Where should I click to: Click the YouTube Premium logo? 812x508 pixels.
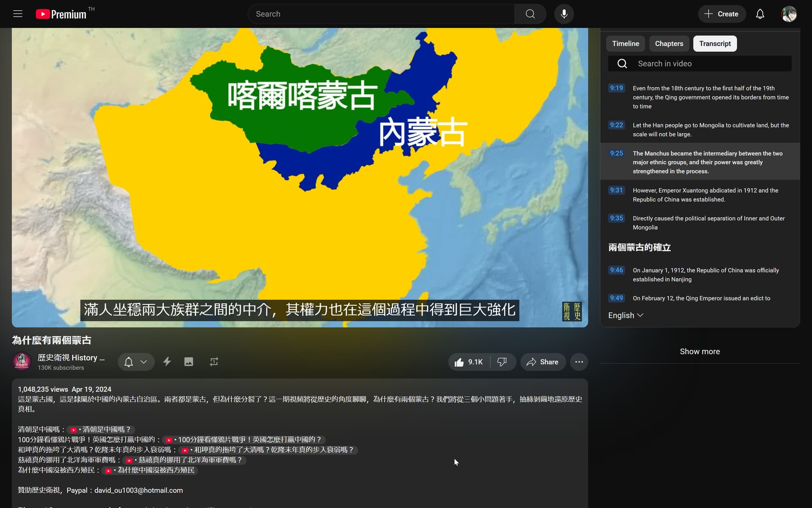tap(61, 14)
